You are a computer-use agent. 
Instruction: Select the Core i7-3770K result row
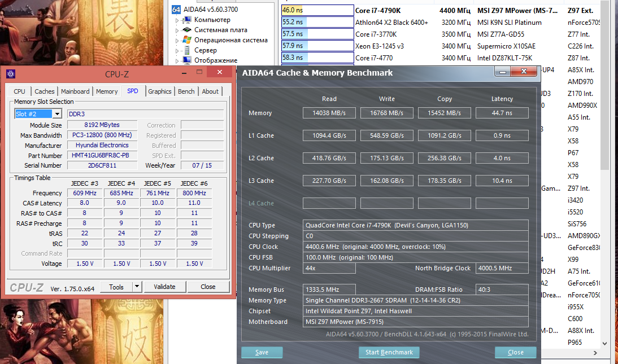440,34
